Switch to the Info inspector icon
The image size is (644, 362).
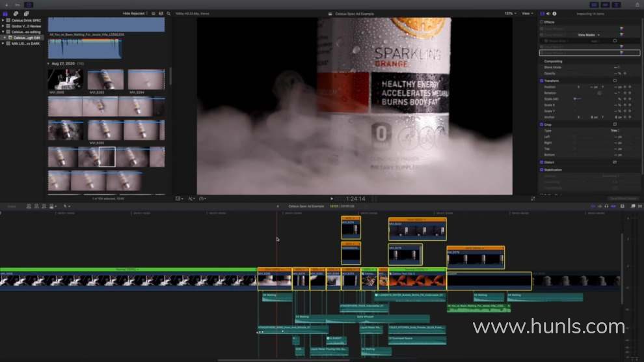click(x=554, y=14)
